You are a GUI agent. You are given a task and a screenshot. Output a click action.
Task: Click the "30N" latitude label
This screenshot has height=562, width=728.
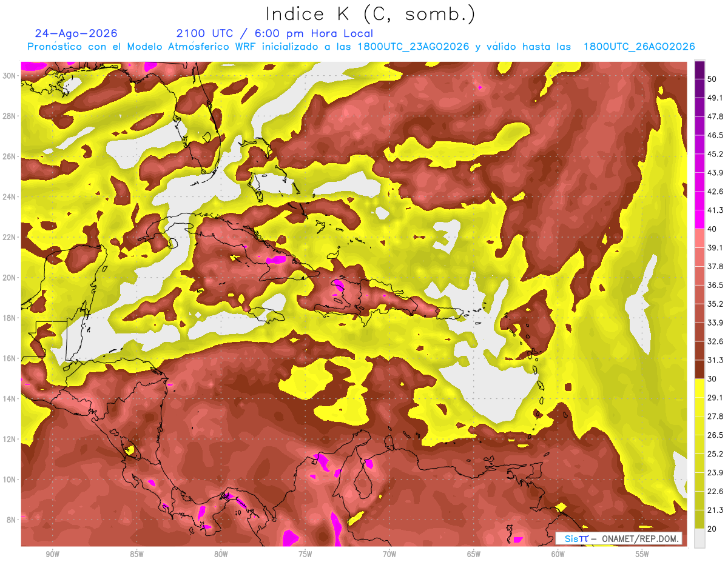pyautogui.click(x=10, y=76)
